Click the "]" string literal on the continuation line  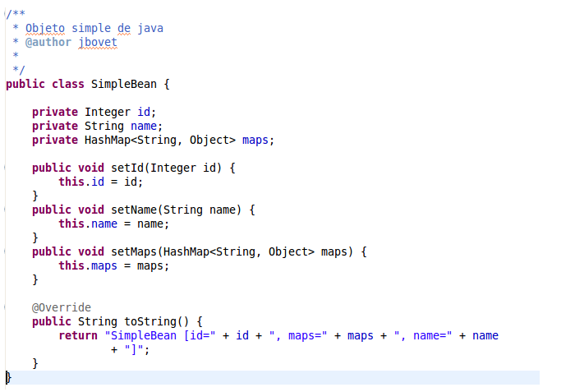(134, 349)
